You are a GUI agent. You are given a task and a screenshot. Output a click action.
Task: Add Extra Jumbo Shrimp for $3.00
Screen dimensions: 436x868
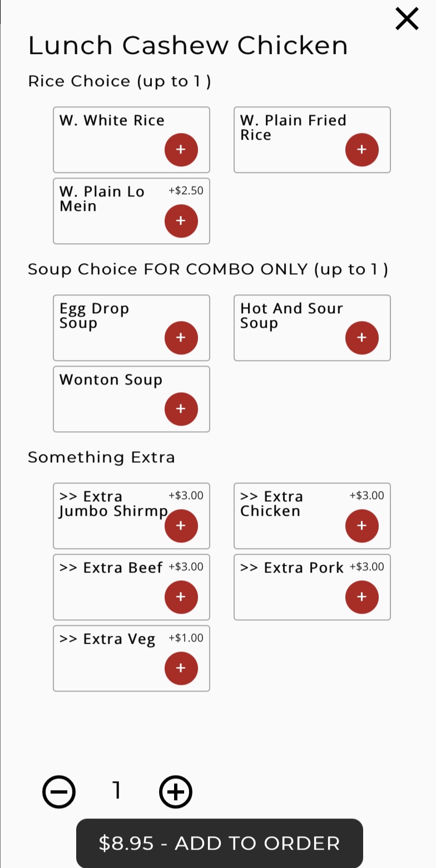(181, 526)
